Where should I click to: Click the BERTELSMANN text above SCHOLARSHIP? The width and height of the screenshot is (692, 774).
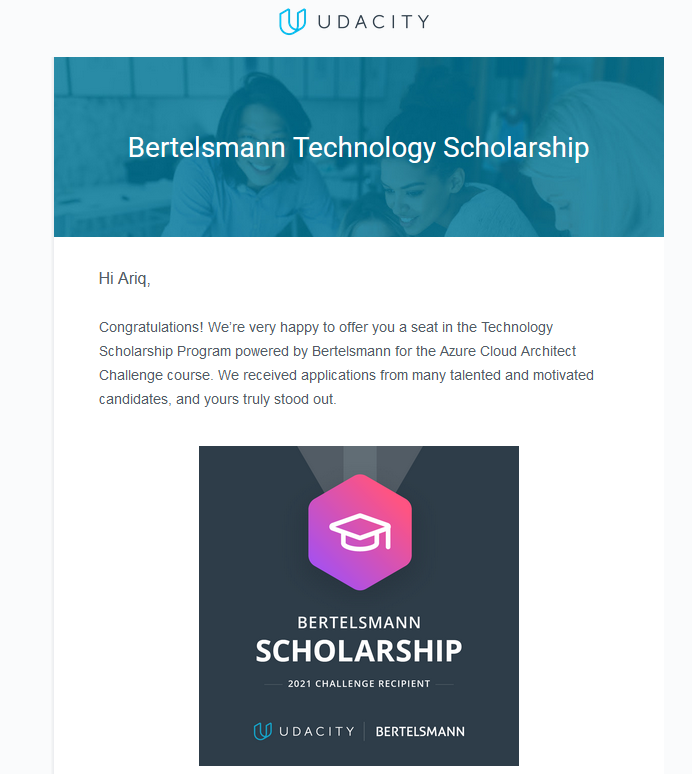[x=359, y=622]
